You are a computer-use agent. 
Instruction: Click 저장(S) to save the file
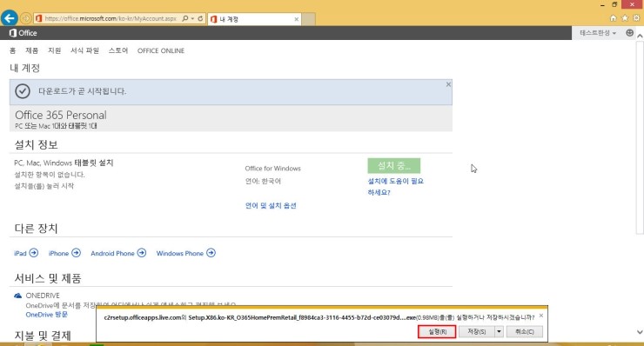point(476,331)
